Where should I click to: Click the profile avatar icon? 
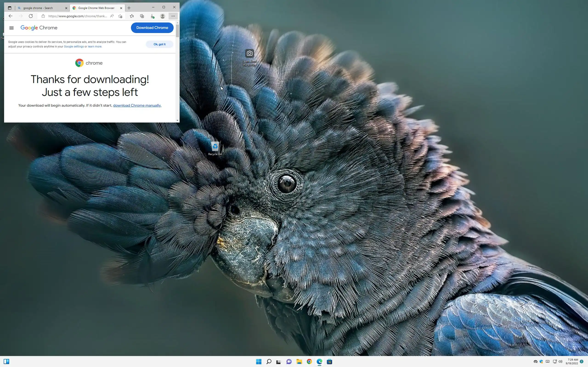click(x=163, y=16)
